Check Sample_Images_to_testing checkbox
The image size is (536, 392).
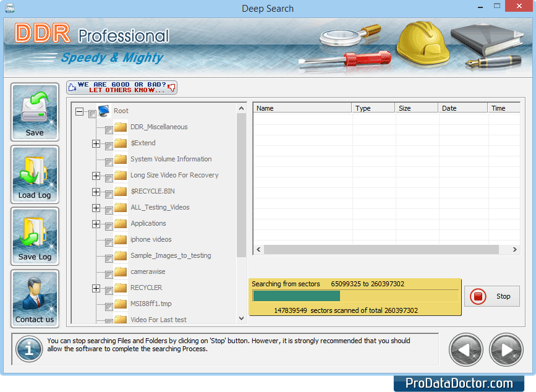(109, 258)
